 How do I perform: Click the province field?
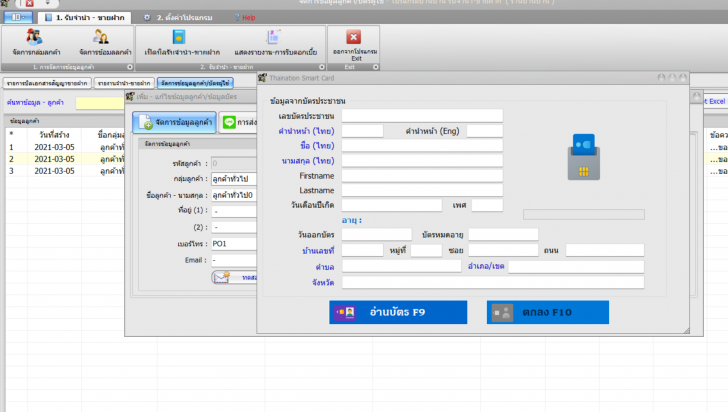click(x=493, y=282)
